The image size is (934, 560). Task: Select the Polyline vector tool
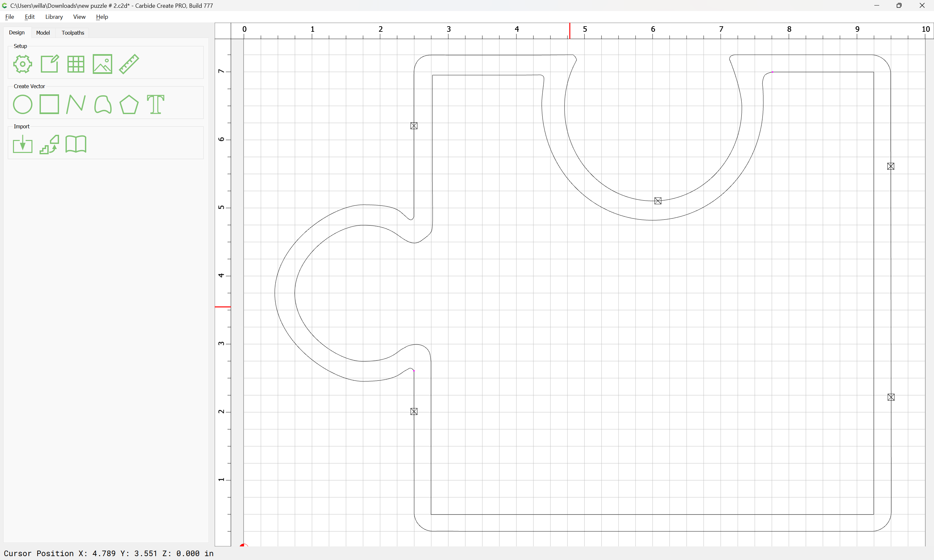point(76,105)
